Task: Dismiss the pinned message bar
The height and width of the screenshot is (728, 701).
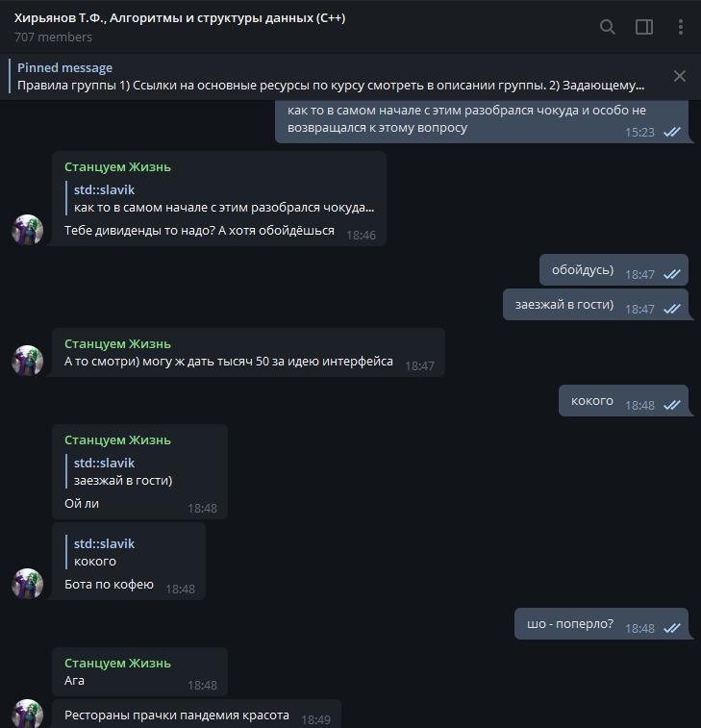Action: [x=680, y=76]
